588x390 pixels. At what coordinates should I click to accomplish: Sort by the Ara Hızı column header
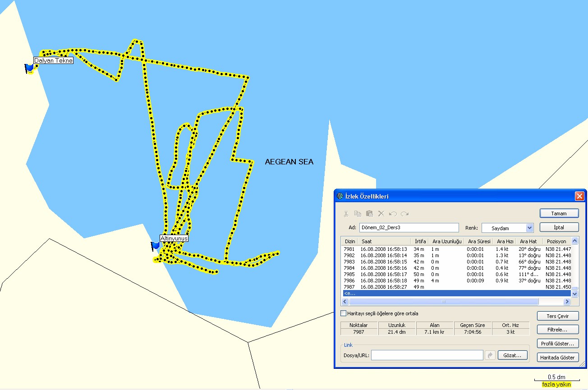(505, 241)
